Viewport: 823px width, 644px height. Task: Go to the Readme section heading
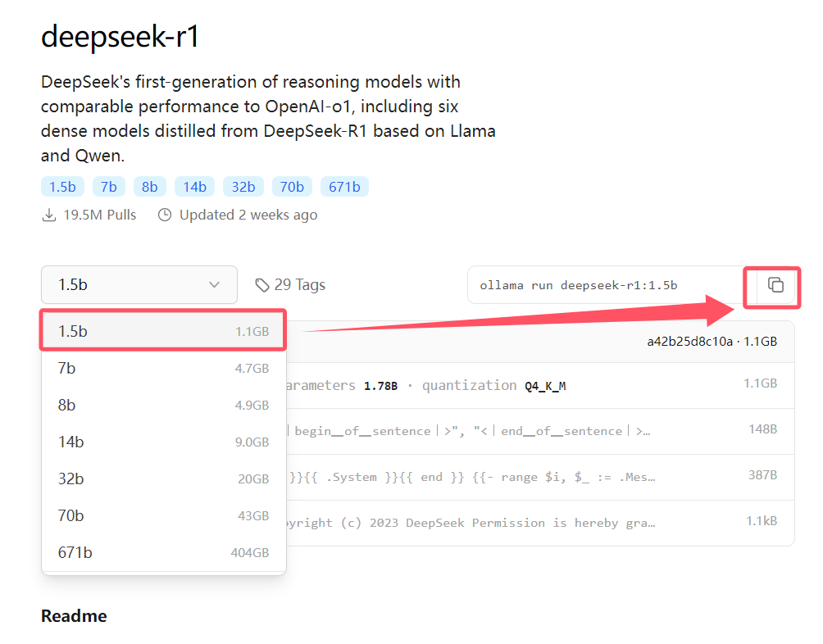pyautogui.click(x=73, y=615)
